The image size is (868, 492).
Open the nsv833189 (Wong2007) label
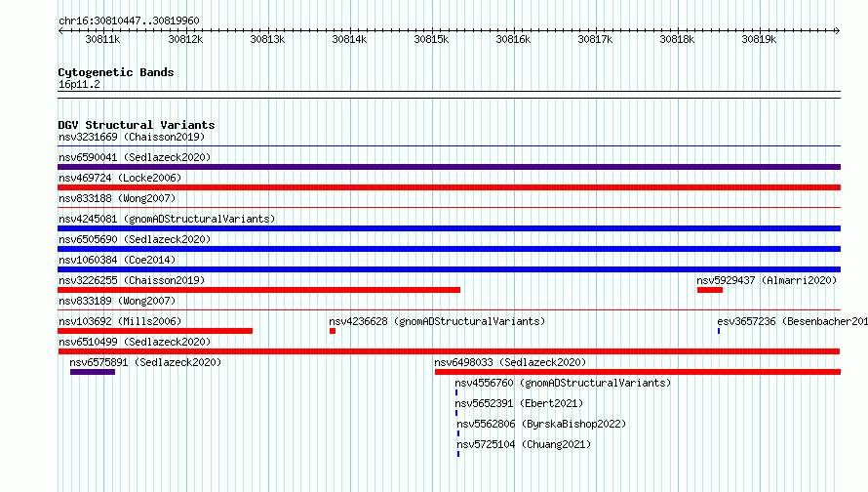(x=117, y=301)
